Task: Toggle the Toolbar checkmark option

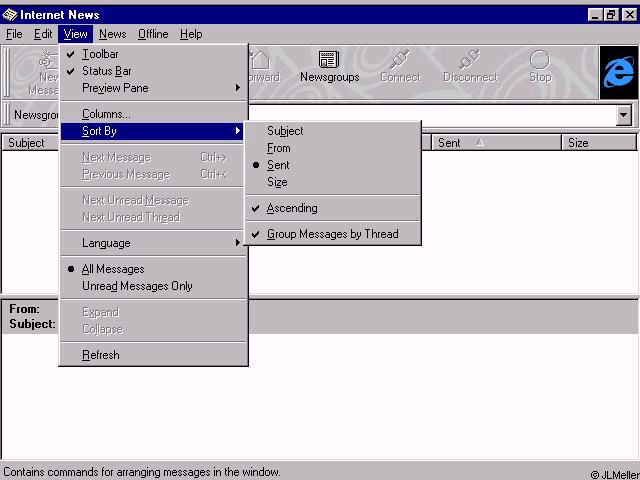Action: coord(153,54)
